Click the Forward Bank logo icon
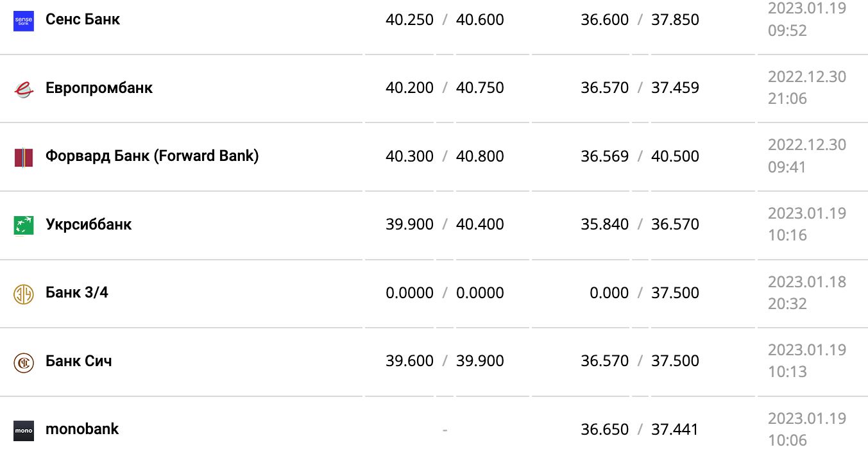Image resolution: width=868 pixels, height=454 pixels. click(24, 157)
